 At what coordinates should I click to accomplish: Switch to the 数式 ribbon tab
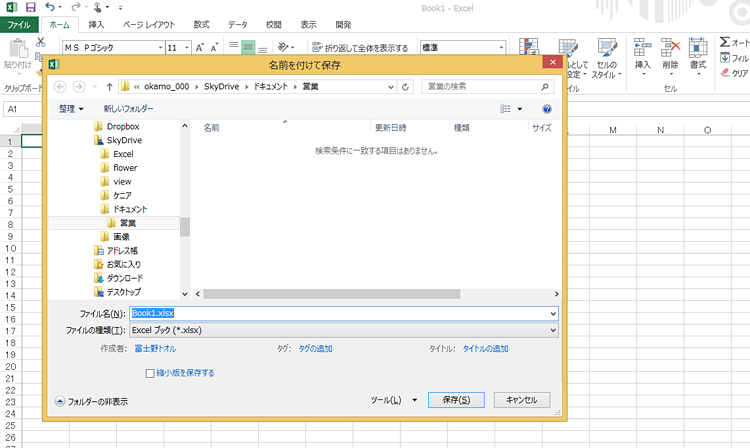click(x=201, y=24)
